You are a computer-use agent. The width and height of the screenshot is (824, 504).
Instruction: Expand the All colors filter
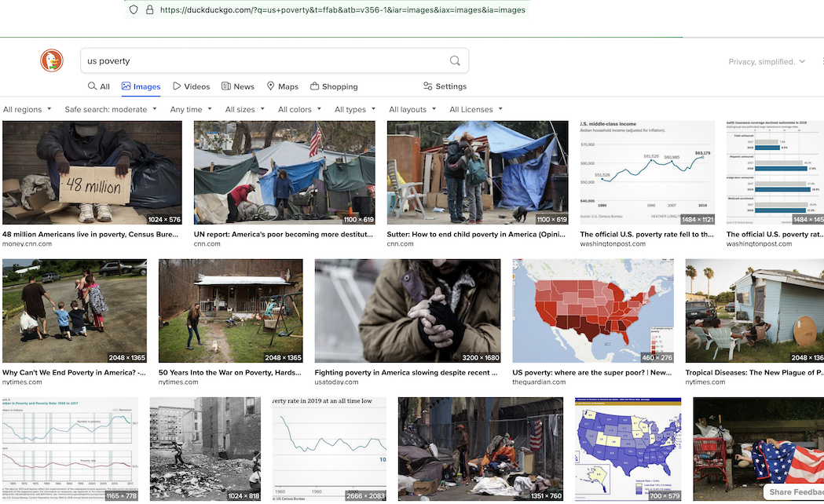pyautogui.click(x=299, y=109)
